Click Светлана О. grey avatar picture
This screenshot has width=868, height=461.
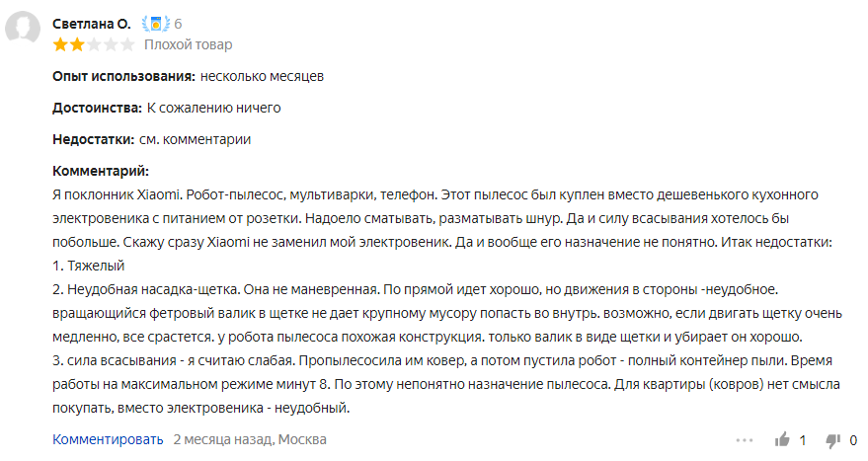point(23,27)
